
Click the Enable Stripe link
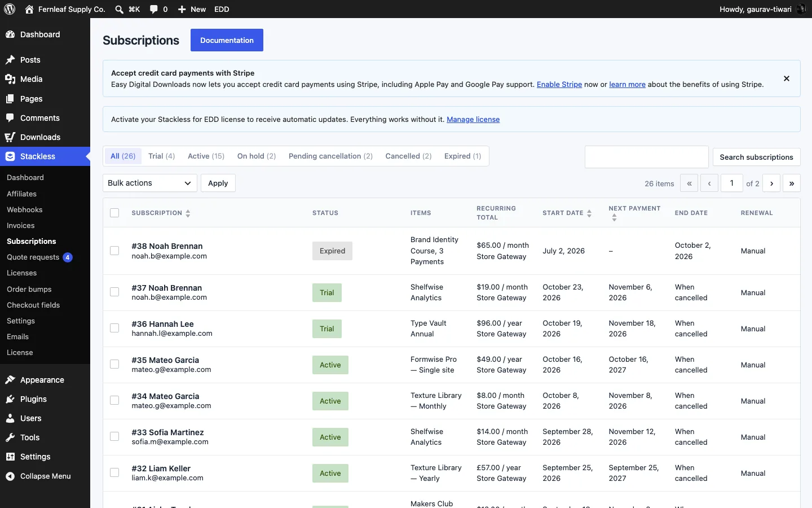point(559,84)
